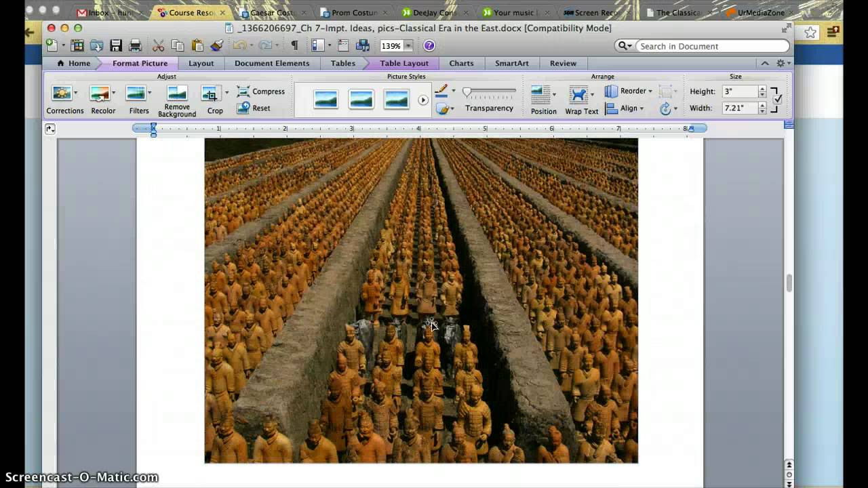Open Word Help purple question icon

[429, 45]
